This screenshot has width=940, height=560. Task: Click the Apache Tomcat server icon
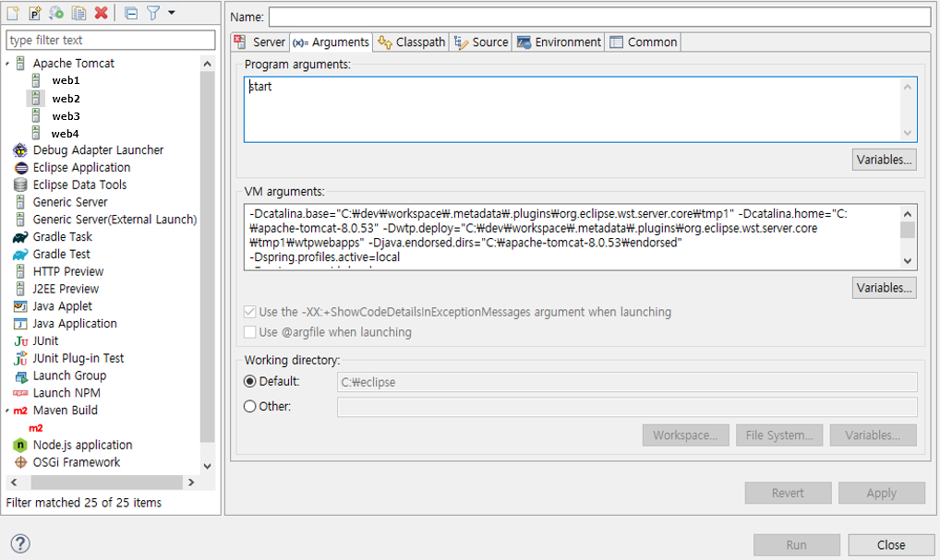pyautogui.click(x=20, y=63)
